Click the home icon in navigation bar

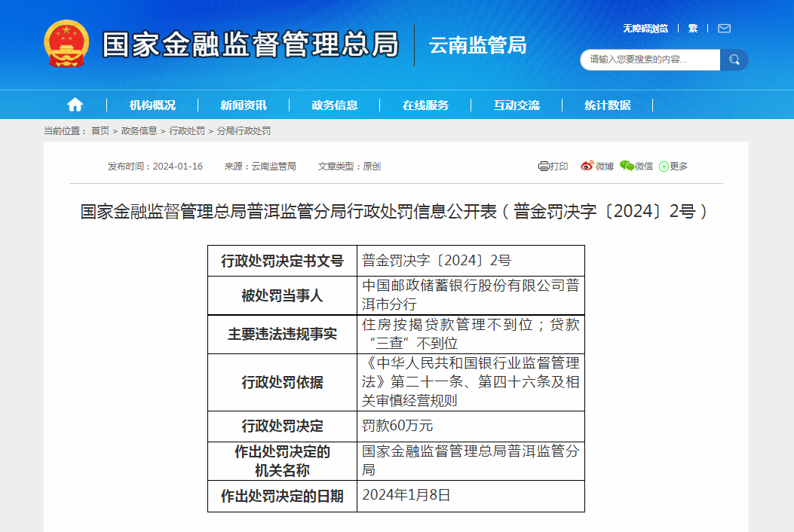pos(75,105)
